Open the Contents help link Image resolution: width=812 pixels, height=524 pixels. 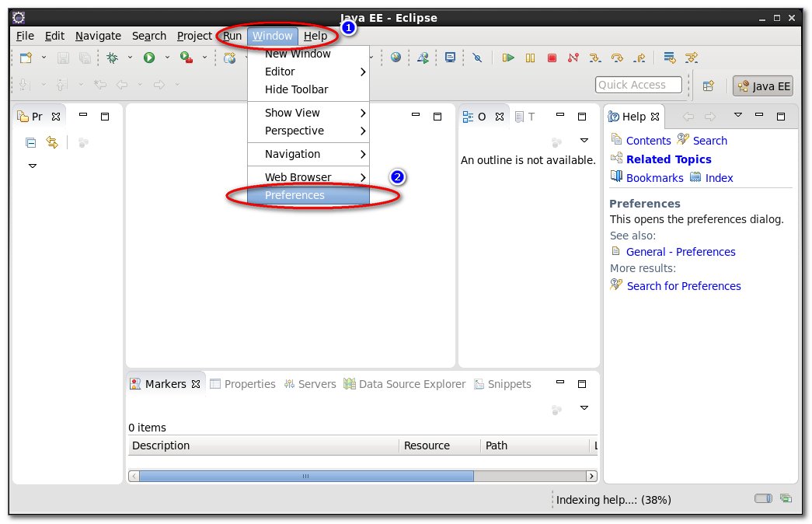(x=648, y=141)
